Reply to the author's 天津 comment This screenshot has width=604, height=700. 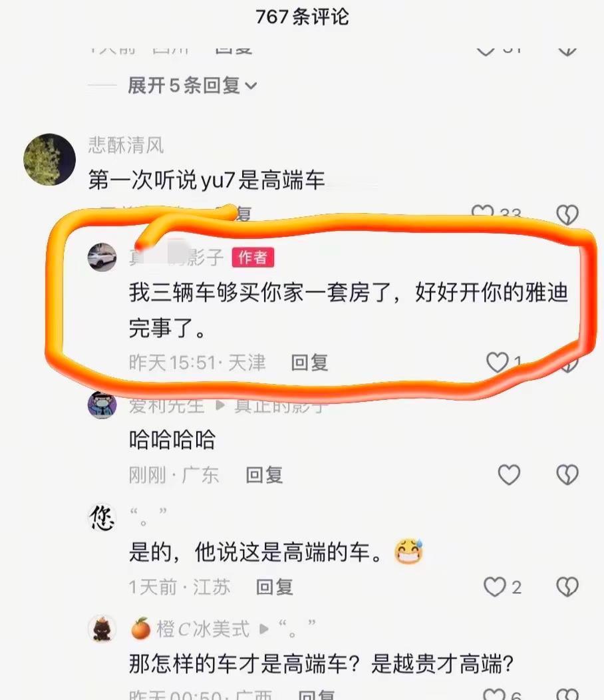[309, 363]
